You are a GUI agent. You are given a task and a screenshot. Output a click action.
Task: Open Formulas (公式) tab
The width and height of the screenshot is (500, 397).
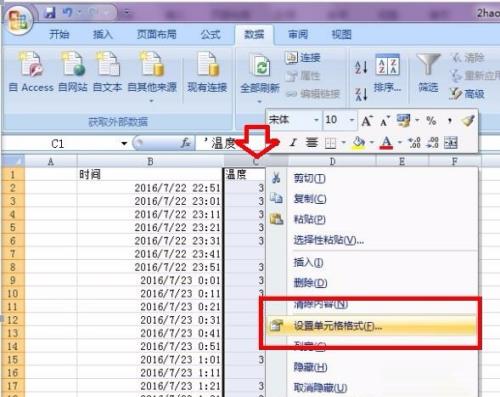tap(210, 34)
